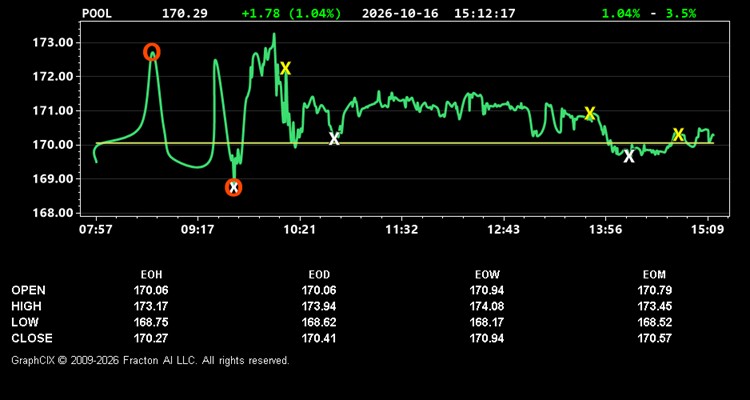Click the EOM column header
The width and height of the screenshot is (750, 400).
point(654,275)
